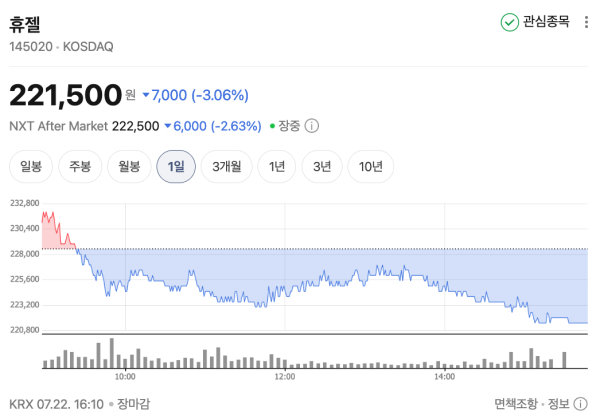Click the info icon beside 정보
Screen dimensions: 600x419
pos(581,404)
